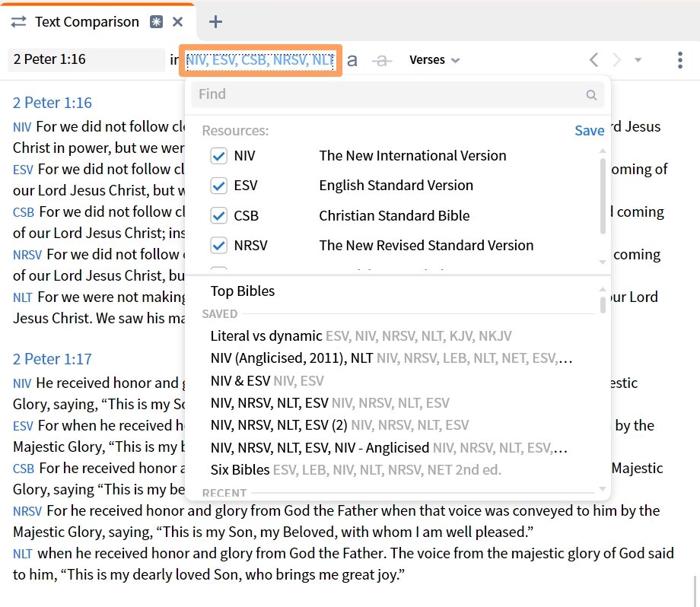Click the resource list field NIV, ESV, CSB, NRSV, NLT
This screenshot has height=607, width=700.
[x=260, y=60]
